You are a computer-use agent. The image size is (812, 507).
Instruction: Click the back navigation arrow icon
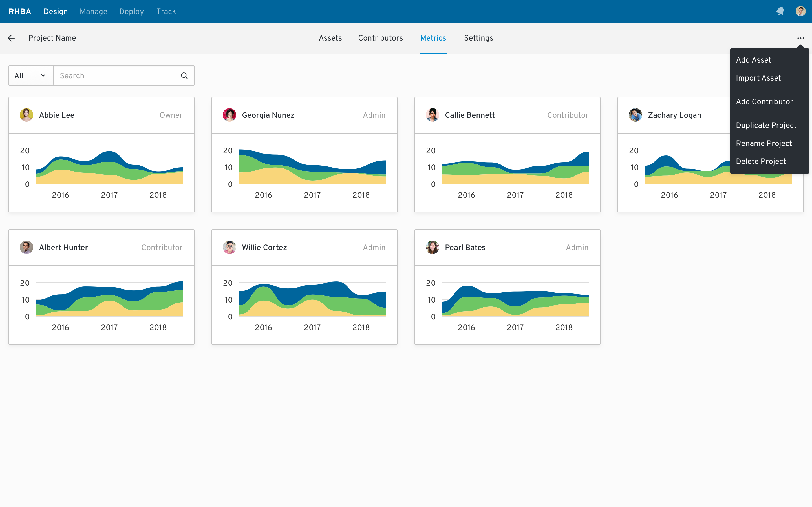(x=11, y=38)
